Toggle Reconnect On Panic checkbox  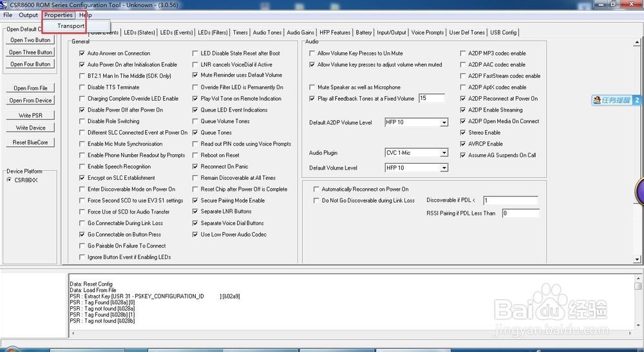click(195, 166)
